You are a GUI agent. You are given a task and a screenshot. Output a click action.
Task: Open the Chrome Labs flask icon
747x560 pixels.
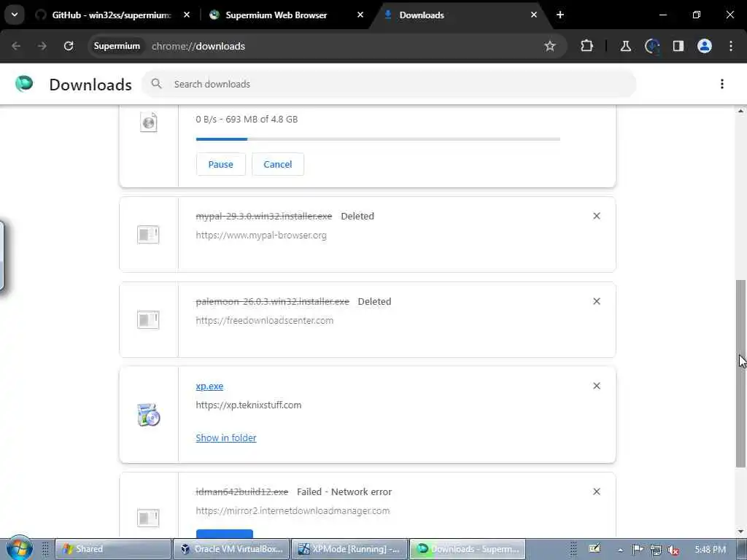(x=625, y=46)
